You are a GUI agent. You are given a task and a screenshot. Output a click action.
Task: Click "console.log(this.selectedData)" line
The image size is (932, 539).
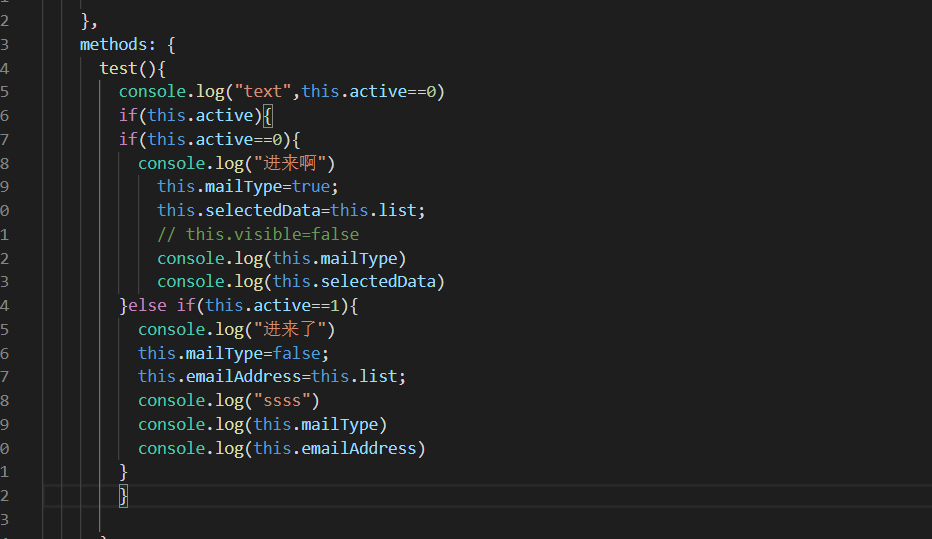[301, 282]
